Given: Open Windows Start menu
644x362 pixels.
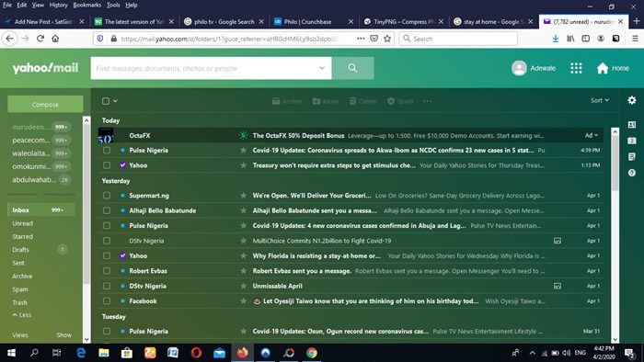Looking at the screenshot, I should point(11,353).
